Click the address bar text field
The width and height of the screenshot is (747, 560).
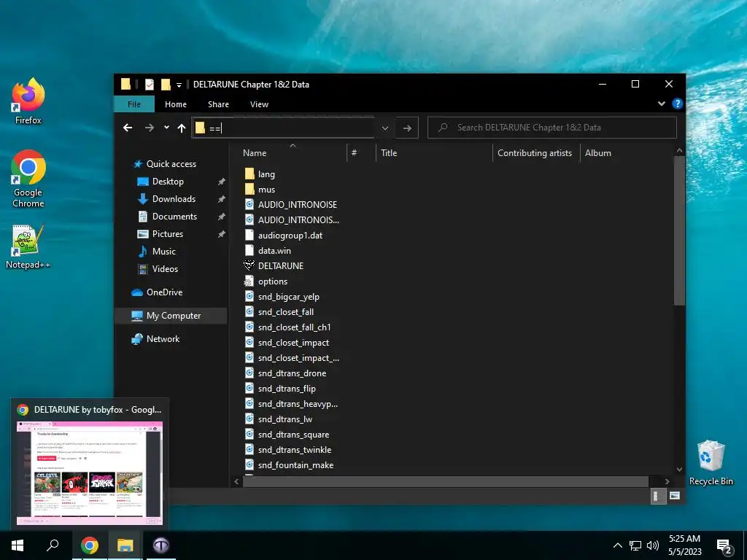[x=283, y=128]
